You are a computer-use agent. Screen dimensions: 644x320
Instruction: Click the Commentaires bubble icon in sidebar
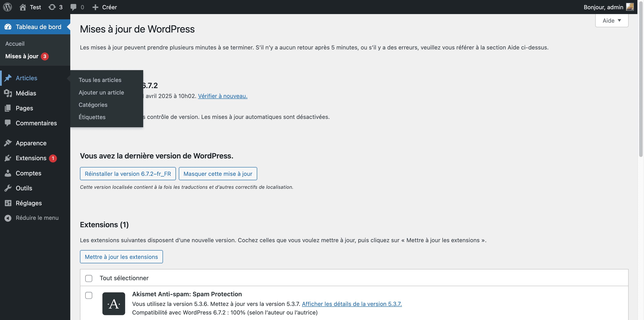[x=8, y=123]
